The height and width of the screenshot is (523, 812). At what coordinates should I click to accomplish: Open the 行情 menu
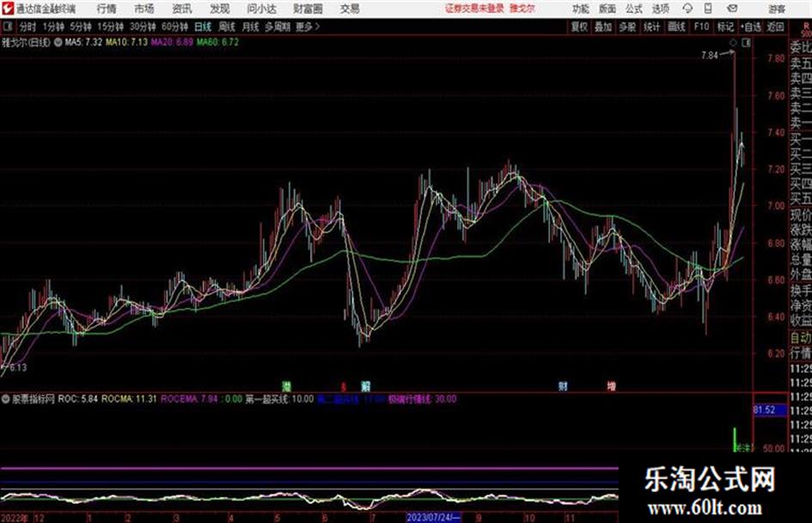107,9
